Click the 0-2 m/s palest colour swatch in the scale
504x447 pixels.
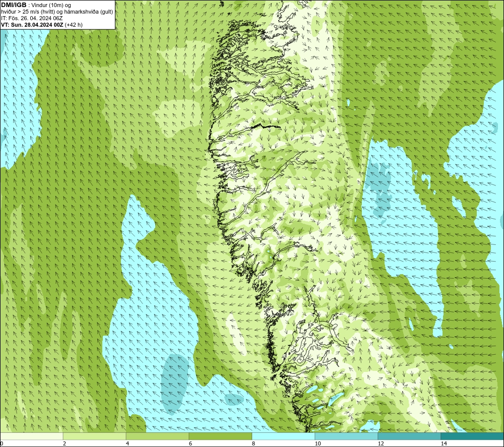pos(31,436)
